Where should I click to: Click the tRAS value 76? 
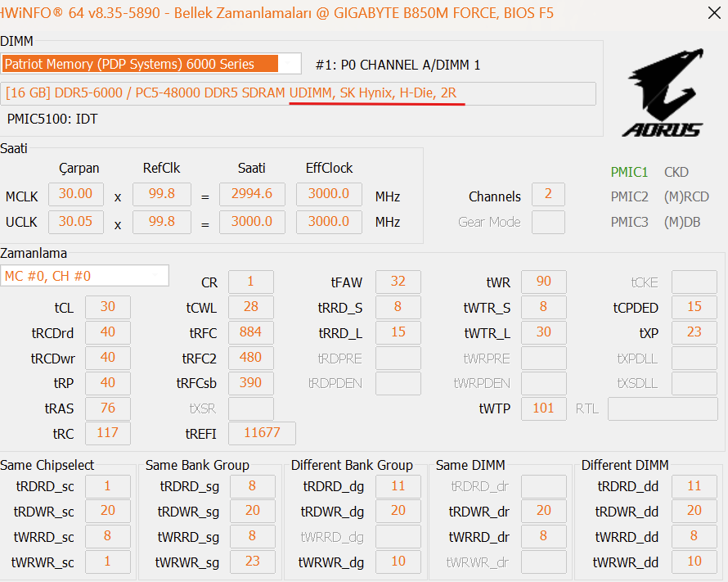[x=108, y=408]
